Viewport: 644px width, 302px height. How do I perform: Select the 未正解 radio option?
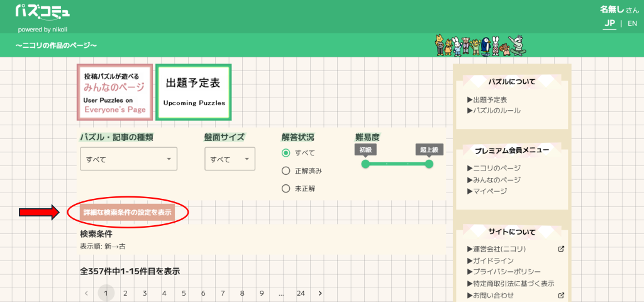click(x=286, y=188)
